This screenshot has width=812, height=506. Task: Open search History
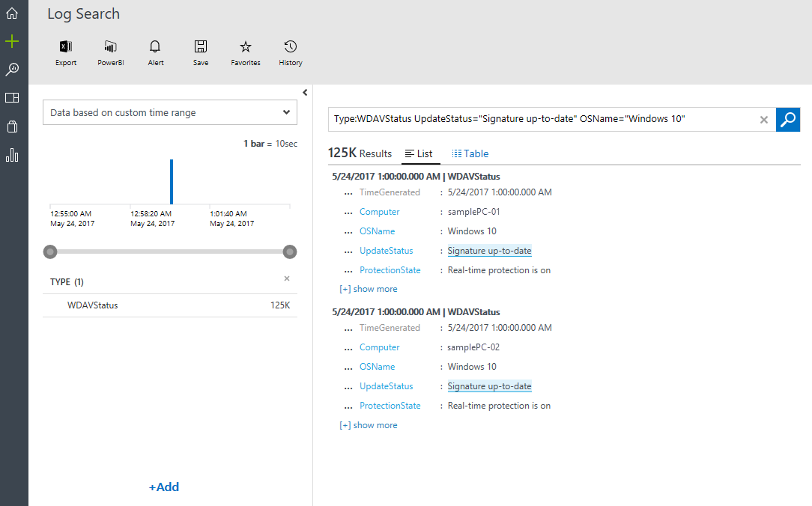pyautogui.click(x=291, y=52)
